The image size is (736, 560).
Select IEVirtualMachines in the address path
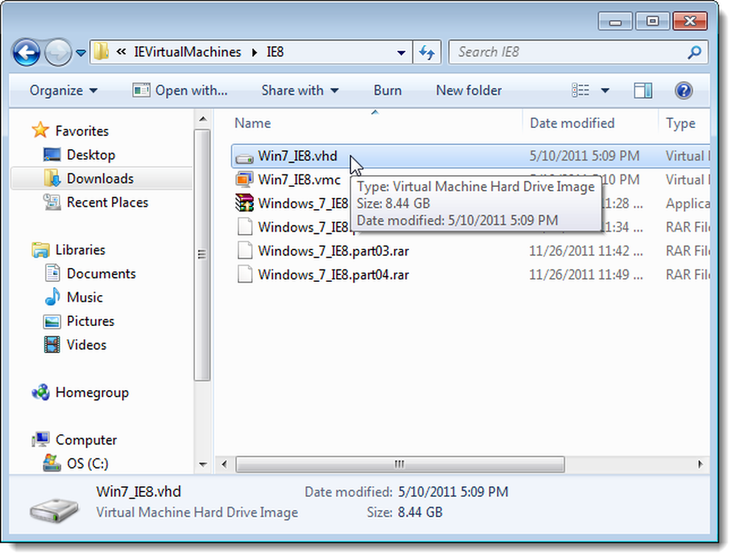(187, 52)
